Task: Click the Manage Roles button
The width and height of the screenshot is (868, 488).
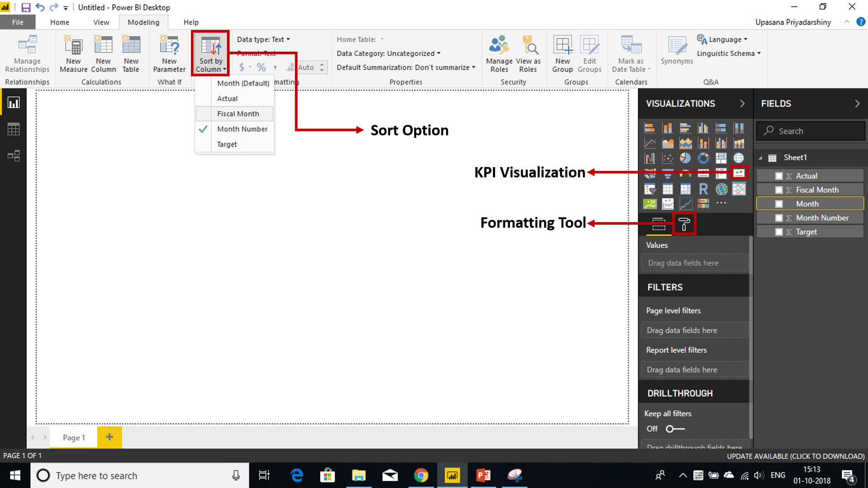Action: [499, 53]
